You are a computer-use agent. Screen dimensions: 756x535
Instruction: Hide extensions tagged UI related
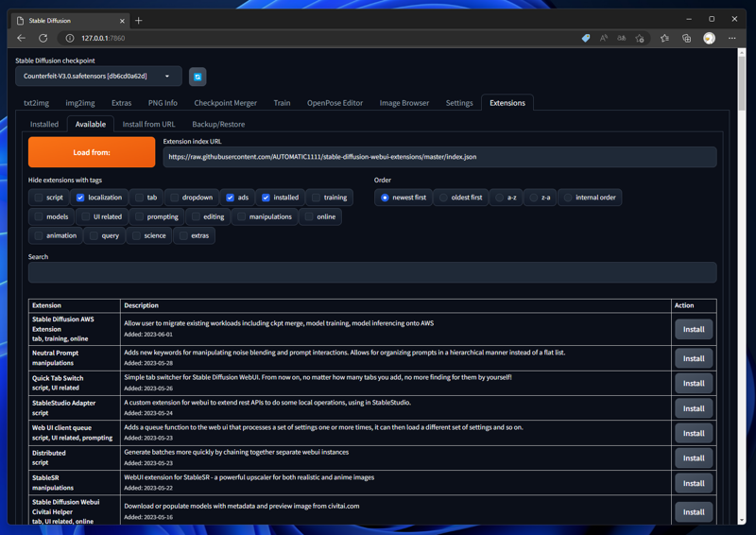point(86,216)
